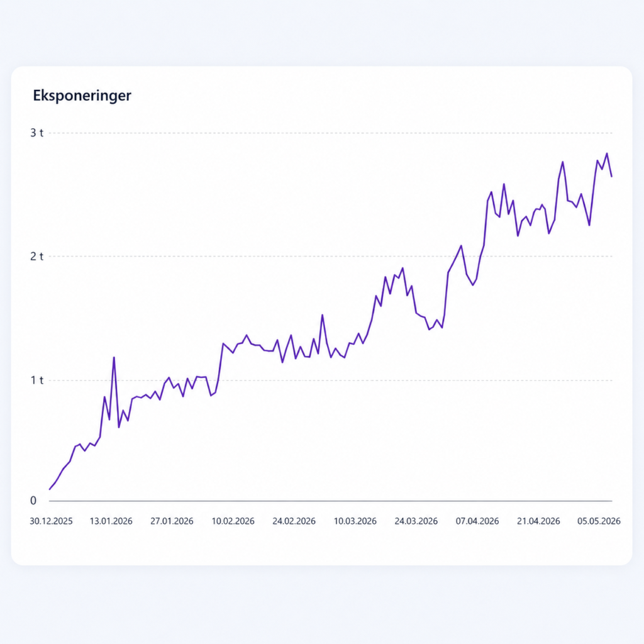The height and width of the screenshot is (644, 644).
Task: Select the 24.02.2026 date label
Action: 294,521
